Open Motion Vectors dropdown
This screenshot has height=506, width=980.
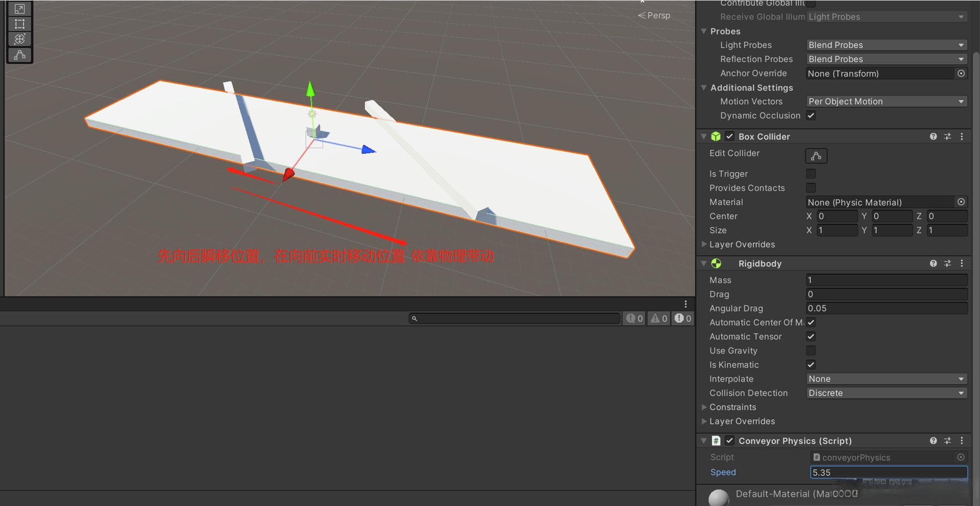pyautogui.click(x=886, y=102)
